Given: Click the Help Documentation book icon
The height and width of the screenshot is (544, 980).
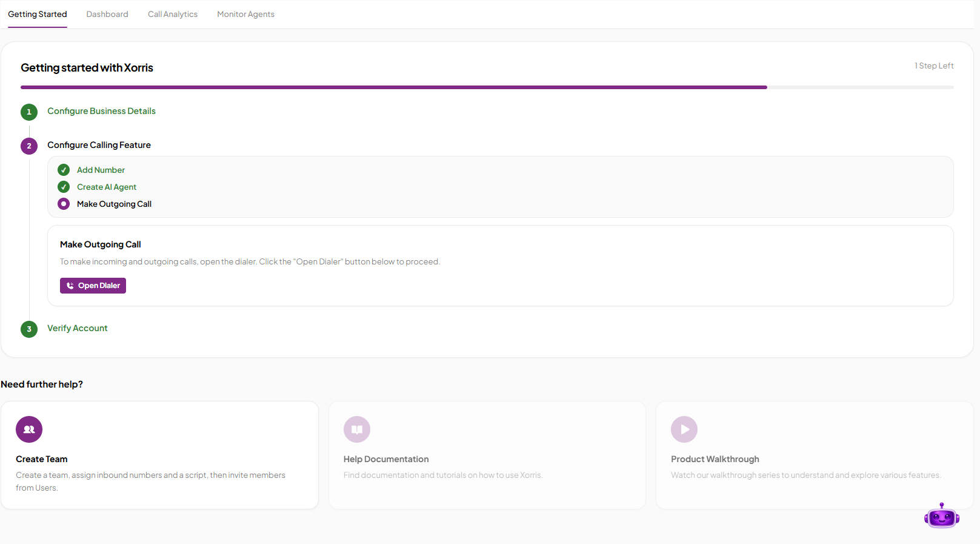Looking at the screenshot, I should coord(357,429).
